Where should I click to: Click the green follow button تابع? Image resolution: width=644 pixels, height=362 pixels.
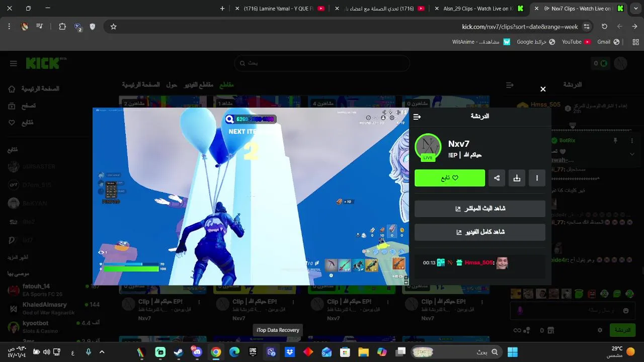[450, 178]
